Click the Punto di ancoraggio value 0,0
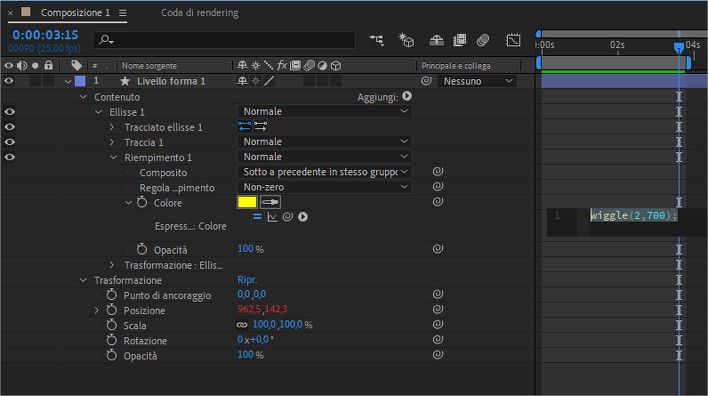708x396 pixels. click(243, 294)
